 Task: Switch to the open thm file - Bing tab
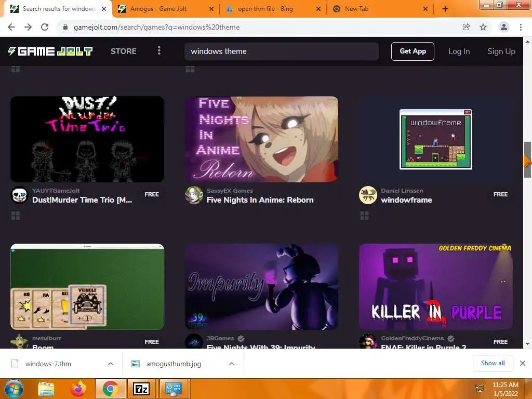[273, 9]
